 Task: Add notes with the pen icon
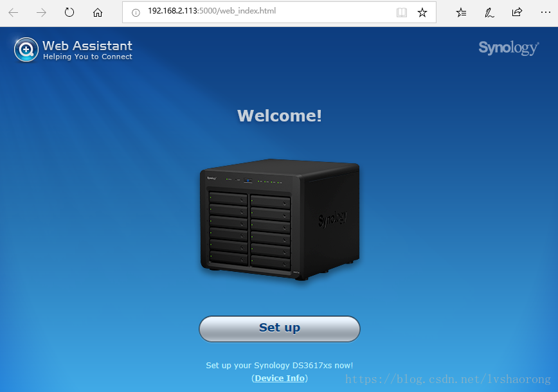point(489,13)
